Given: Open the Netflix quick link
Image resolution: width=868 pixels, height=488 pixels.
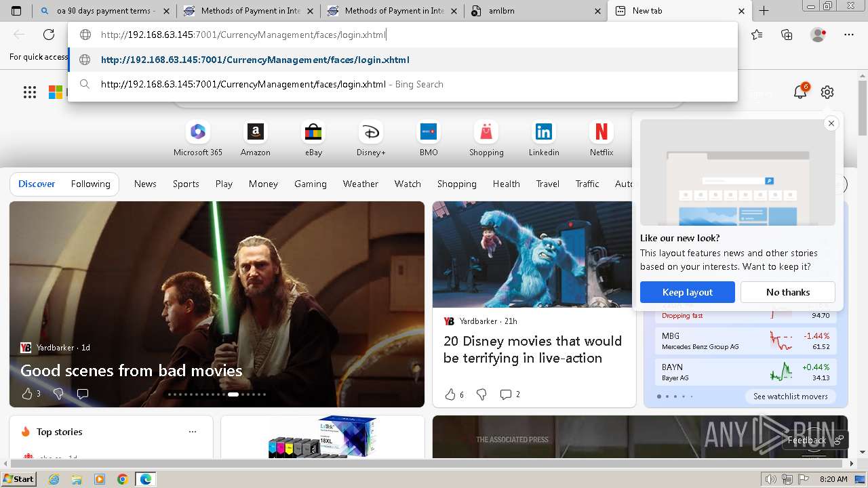Looking at the screenshot, I should point(601,138).
